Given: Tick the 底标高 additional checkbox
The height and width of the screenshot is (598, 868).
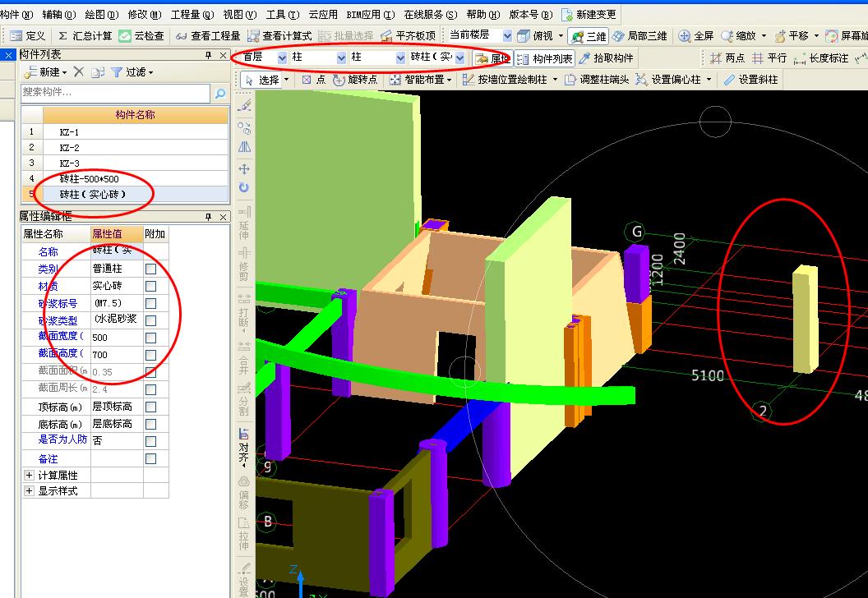Looking at the screenshot, I should point(150,424).
